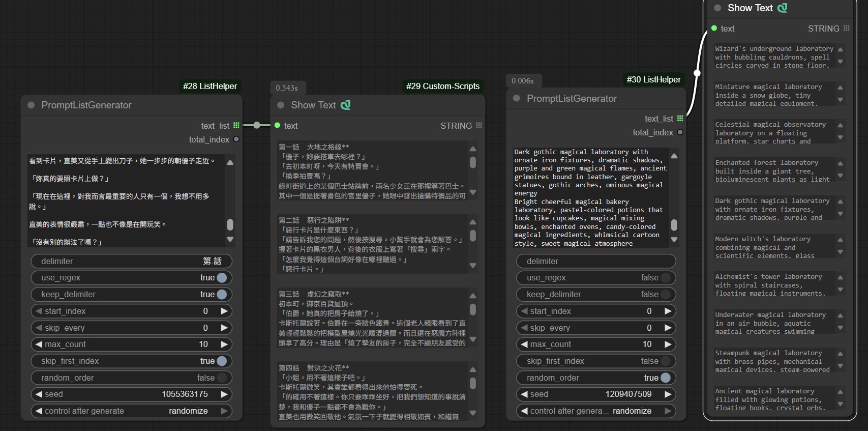Click the delimiter field on node #28
Screen dimensions: 868x431
(x=132, y=261)
